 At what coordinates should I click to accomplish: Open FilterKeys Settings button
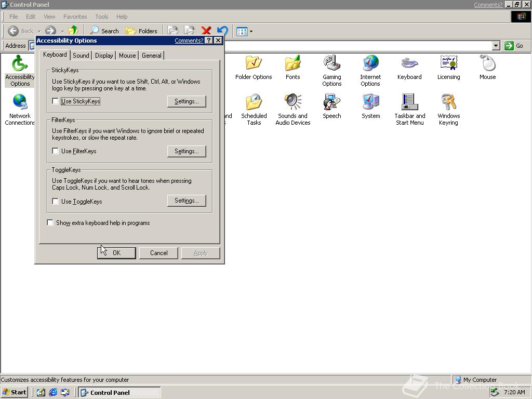[x=187, y=151]
